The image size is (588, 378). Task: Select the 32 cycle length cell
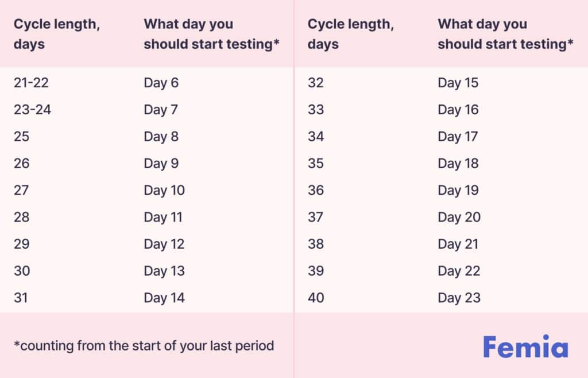point(316,83)
